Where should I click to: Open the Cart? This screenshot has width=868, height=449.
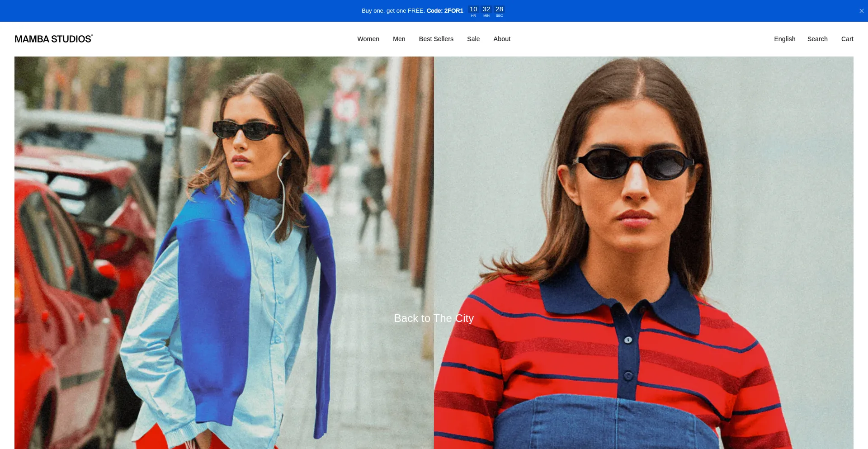click(847, 39)
